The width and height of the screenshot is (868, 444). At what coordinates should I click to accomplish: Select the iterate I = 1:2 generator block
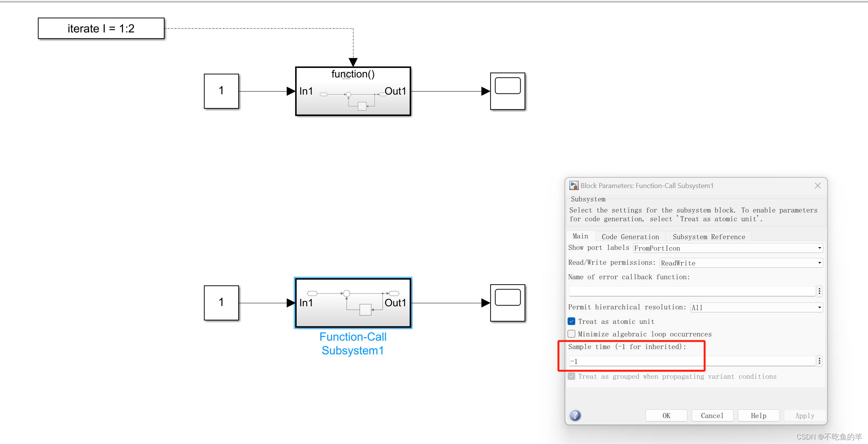click(x=101, y=28)
